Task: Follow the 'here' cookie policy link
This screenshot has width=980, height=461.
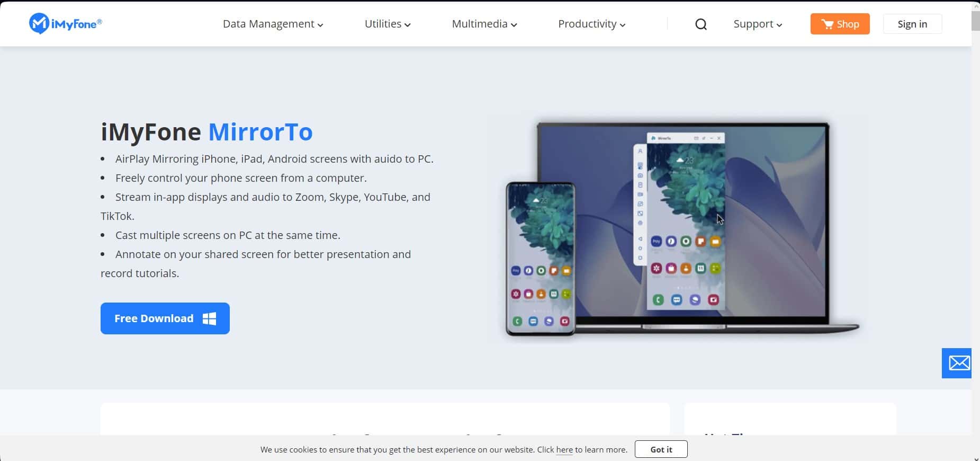Action: coord(564,450)
